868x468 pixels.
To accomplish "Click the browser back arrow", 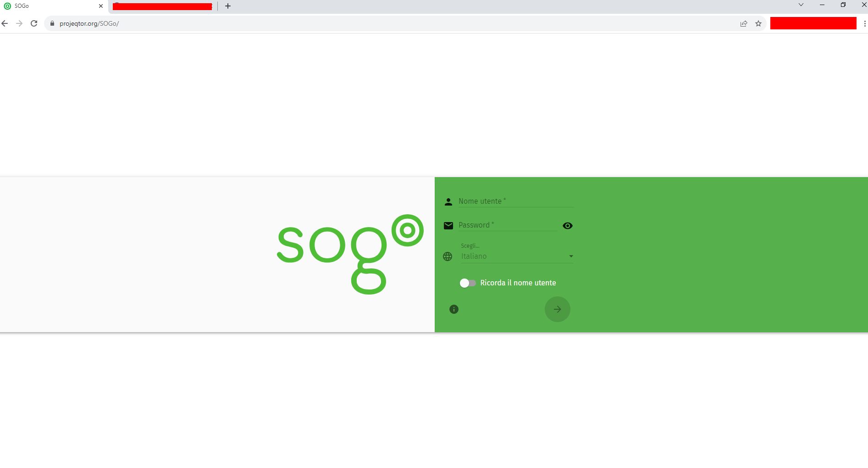I will 5,23.
